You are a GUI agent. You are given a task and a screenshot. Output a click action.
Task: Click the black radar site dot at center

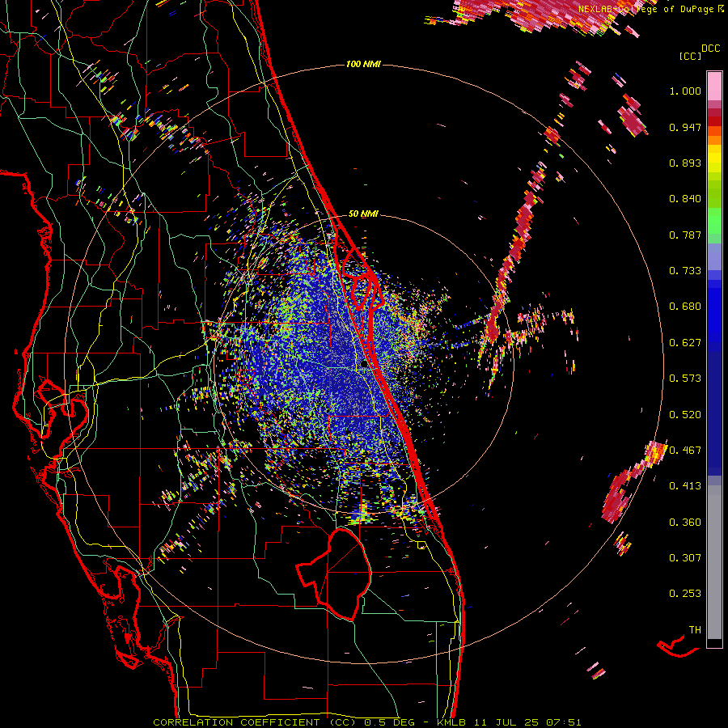click(364, 365)
